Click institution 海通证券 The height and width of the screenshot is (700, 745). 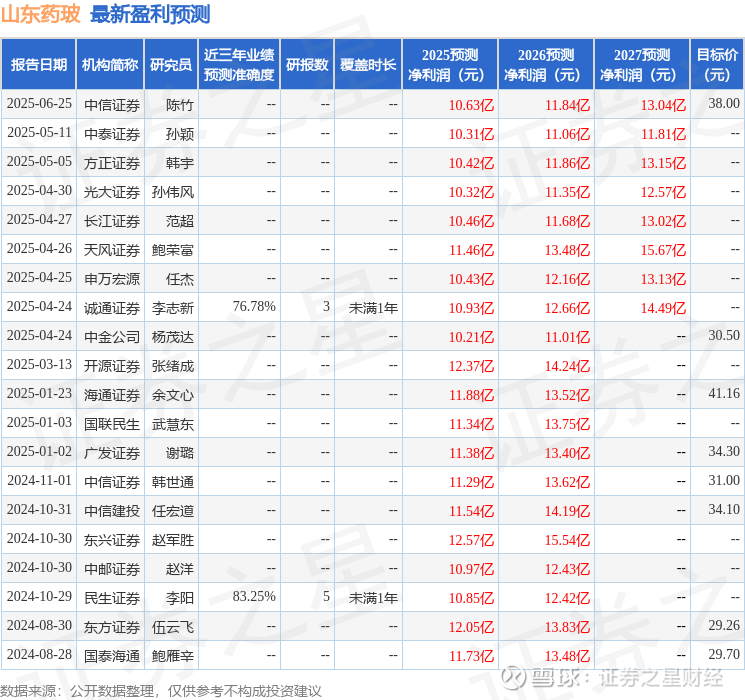(112, 395)
